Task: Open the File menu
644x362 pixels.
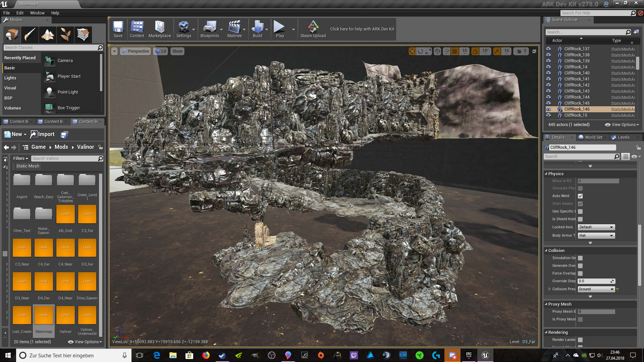Action: [x=6, y=13]
